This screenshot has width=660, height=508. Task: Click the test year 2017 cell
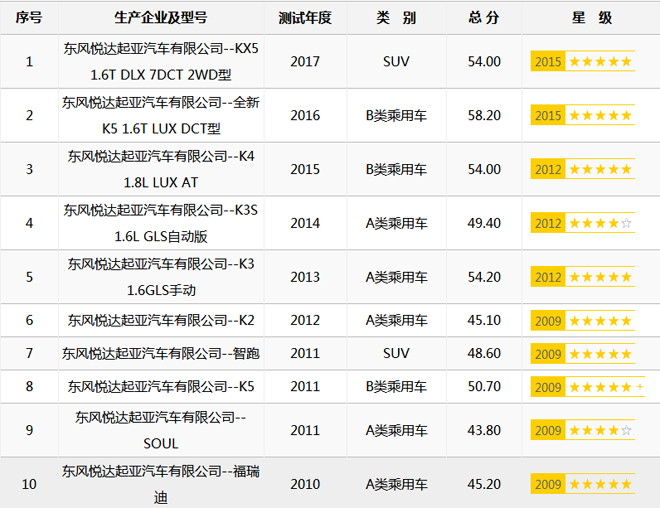pyautogui.click(x=305, y=61)
